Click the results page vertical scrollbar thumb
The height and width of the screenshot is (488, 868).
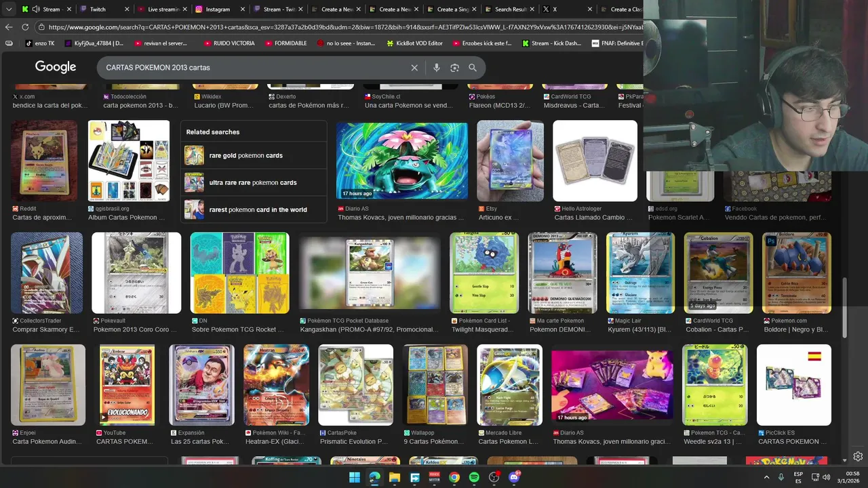pyautogui.click(x=844, y=308)
